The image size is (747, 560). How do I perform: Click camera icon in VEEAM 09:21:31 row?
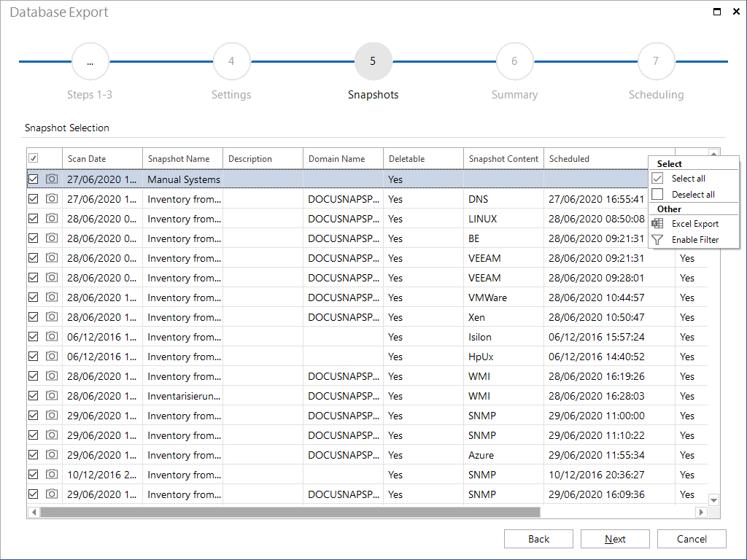(x=52, y=257)
